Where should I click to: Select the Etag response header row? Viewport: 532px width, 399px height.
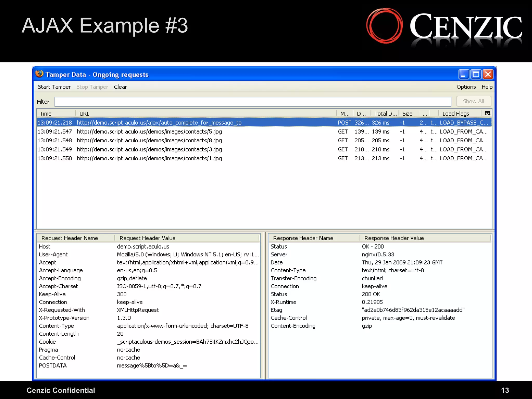tap(380, 310)
